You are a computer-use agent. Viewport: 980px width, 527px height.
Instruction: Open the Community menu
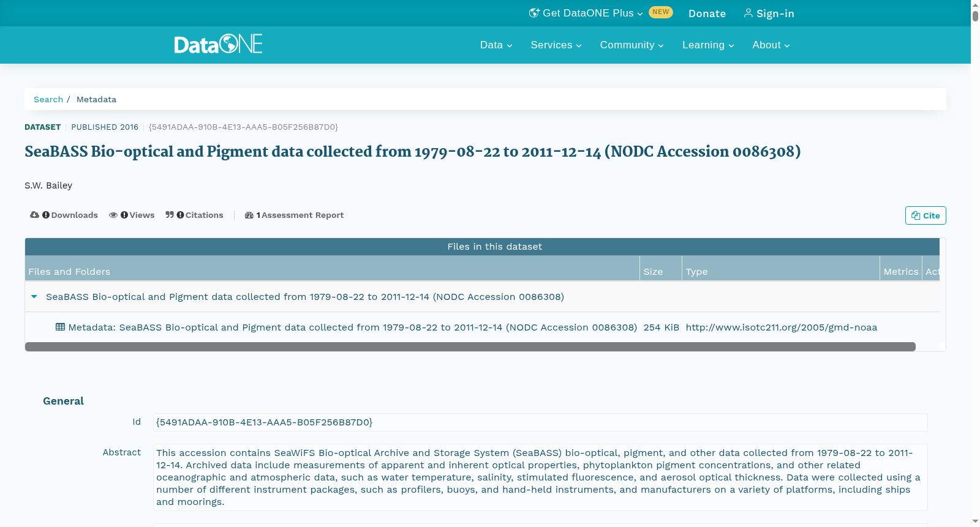(631, 45)
